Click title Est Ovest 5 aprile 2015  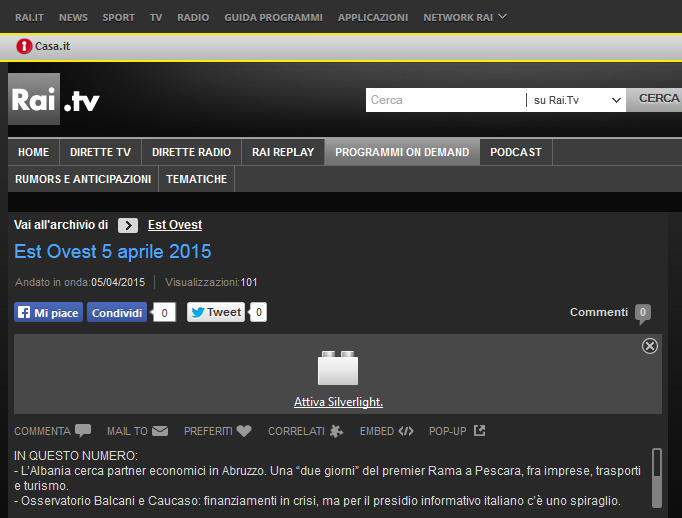pos(113,251)
